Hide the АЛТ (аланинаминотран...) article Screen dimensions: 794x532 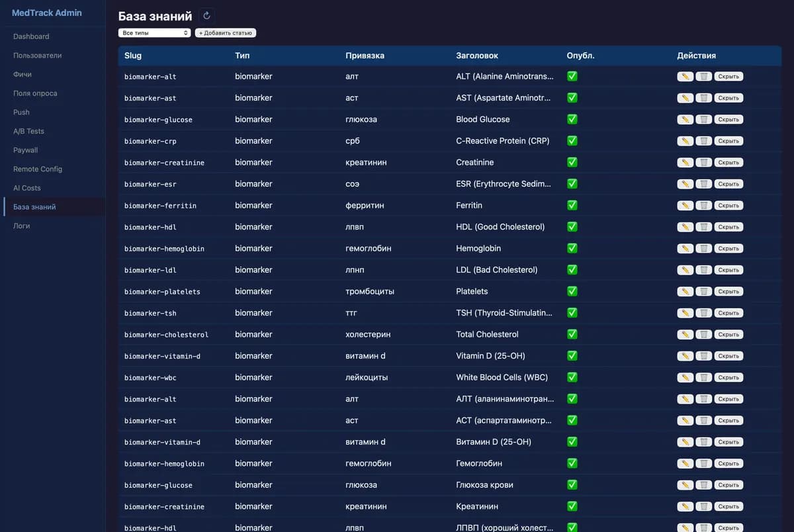(728, 399)
